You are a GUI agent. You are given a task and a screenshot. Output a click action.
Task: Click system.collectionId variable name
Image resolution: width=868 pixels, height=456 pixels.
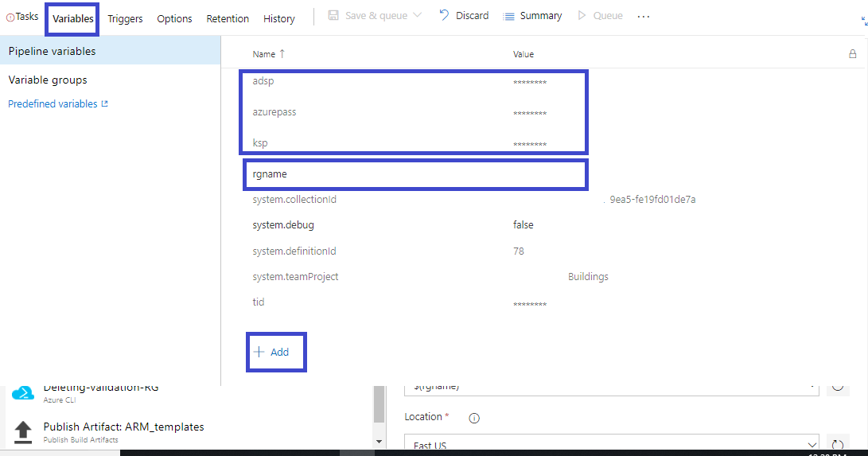click(x=294, y=199)
